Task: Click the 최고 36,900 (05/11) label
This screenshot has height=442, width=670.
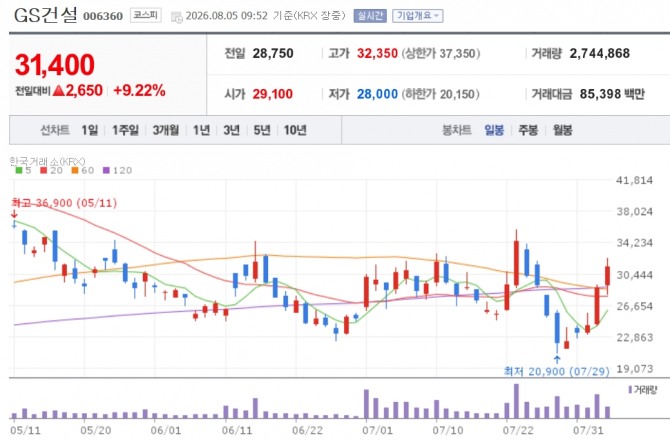Action: tap(64, 203)
